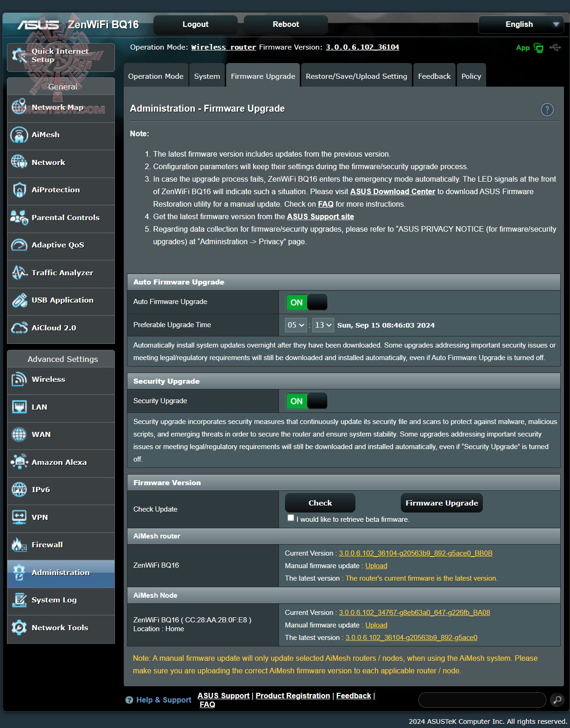The image size is (570, 728).
Task: Select the Firmware Upgrade tab
Action: (263, 76)
